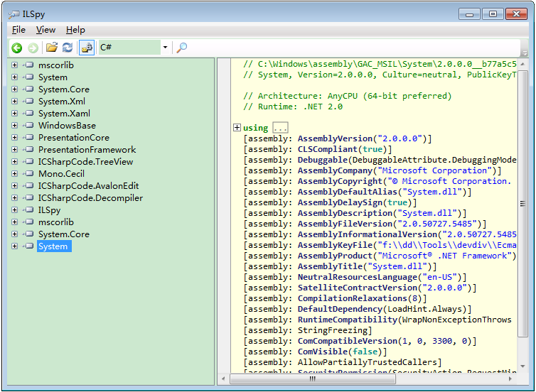Click the first mscorlib assembly icon
Viewport: 536px width, 392px height.
(28, 65)
